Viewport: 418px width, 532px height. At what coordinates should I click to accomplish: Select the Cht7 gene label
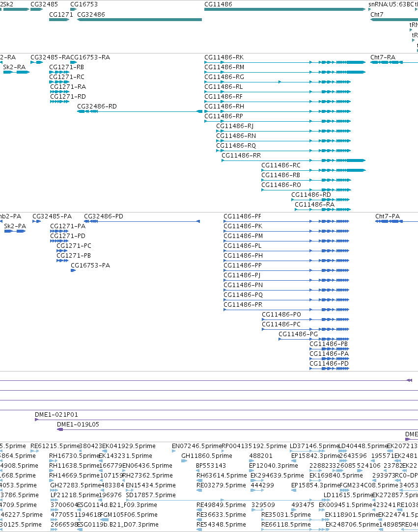(377, 15)
